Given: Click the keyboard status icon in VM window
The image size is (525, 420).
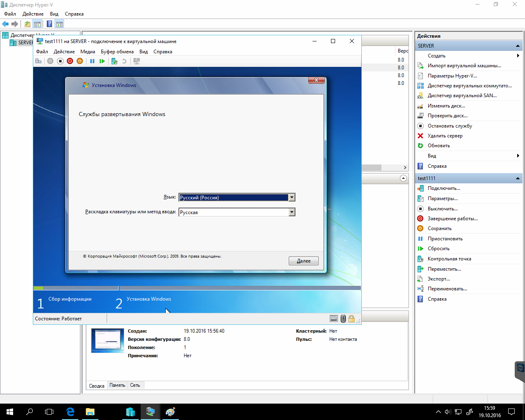Looking at the screenshot, I should [334, 319].
